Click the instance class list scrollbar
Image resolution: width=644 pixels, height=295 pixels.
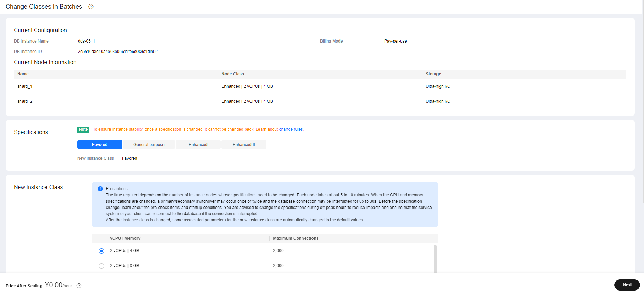pyautogui.click(x=435, y=259)
